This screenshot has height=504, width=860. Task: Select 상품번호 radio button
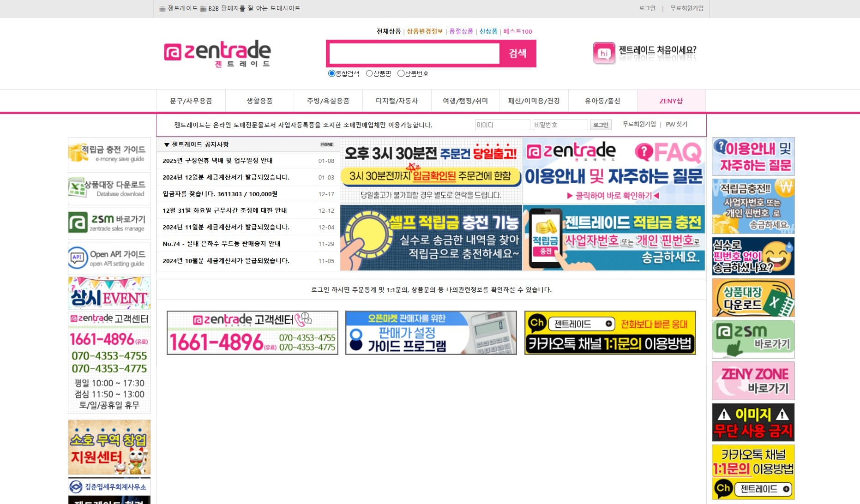pyautogui.click(x=401, y=73)
